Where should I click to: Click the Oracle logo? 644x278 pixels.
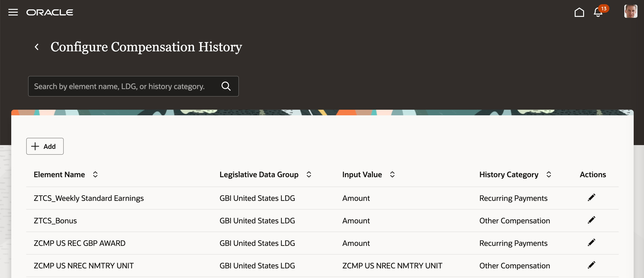pos(50,12)
